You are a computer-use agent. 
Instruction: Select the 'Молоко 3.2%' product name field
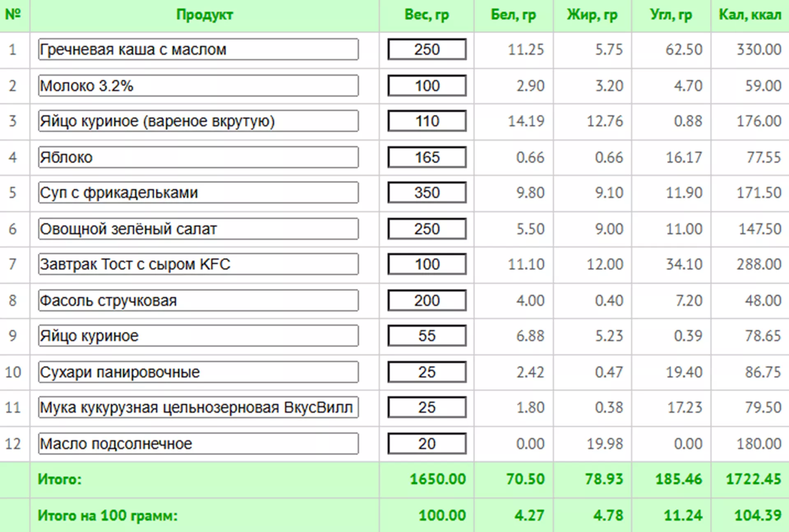coord(198,85)
